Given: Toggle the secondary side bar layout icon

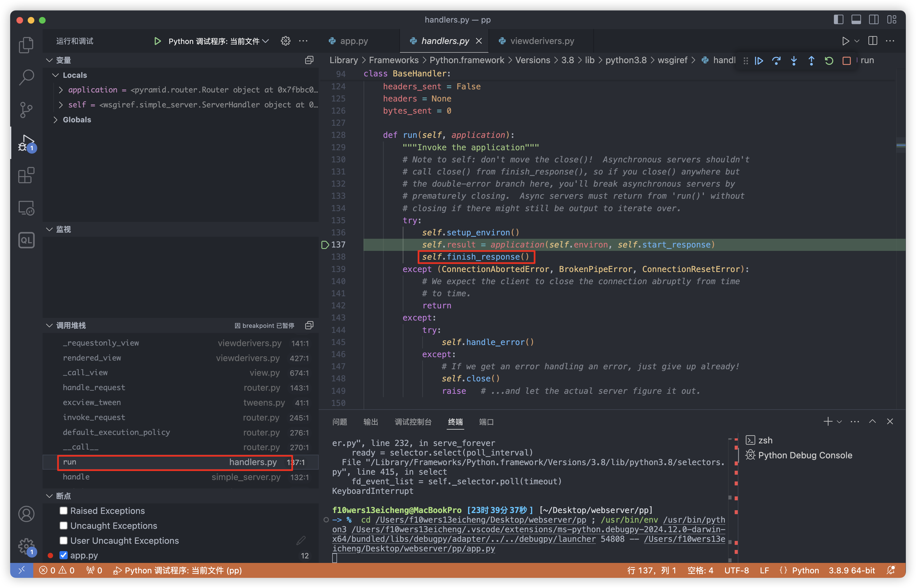Looking at the screenshot, I should [x=873, y=19].
